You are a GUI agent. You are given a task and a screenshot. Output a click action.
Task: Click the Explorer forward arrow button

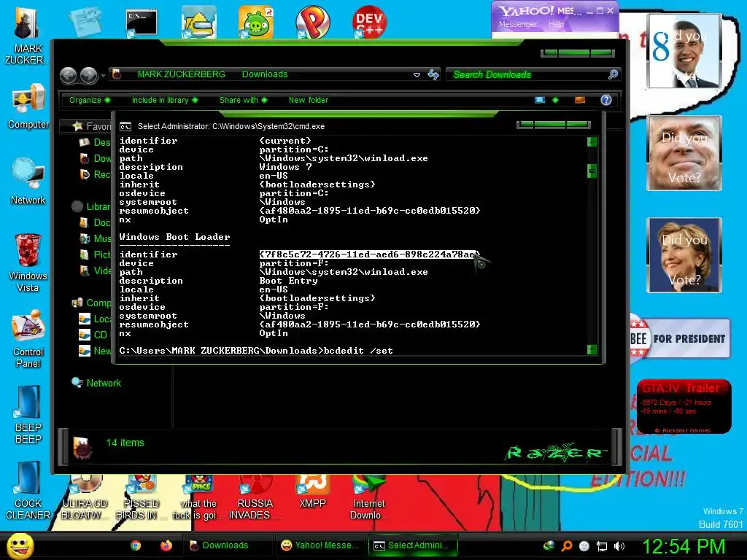pos(88,75)
